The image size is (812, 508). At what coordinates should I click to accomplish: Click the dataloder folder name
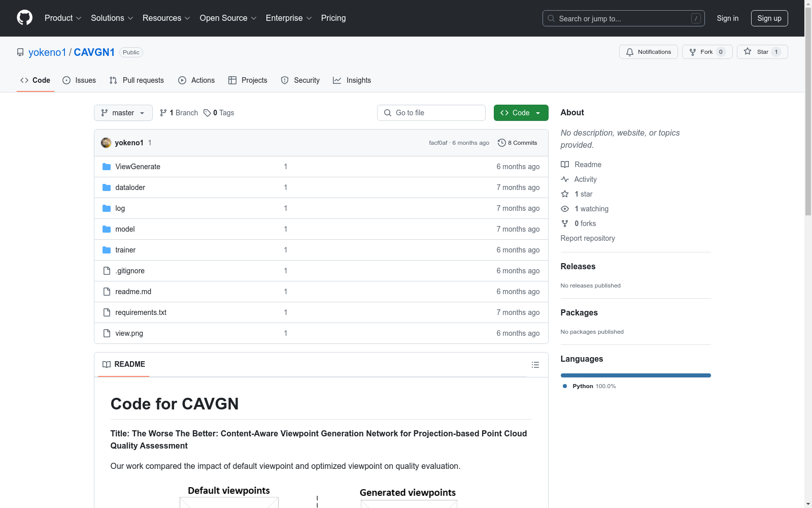coord(130,187)
